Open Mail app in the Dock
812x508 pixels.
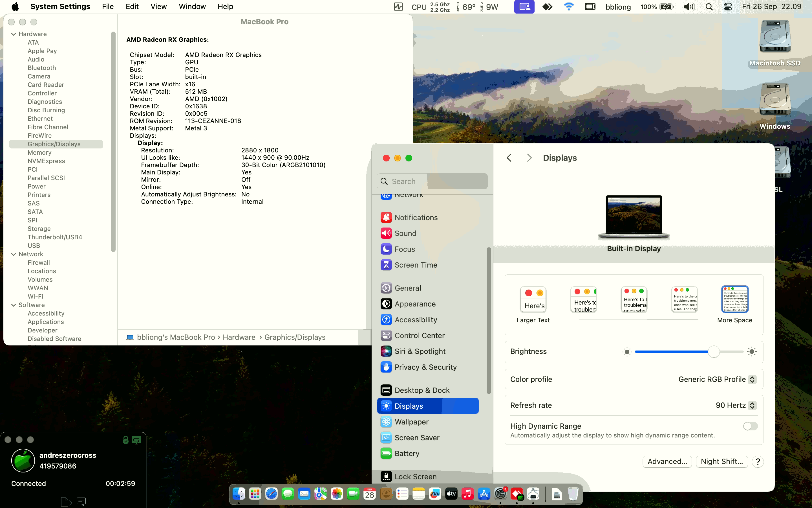click(304, 494)
